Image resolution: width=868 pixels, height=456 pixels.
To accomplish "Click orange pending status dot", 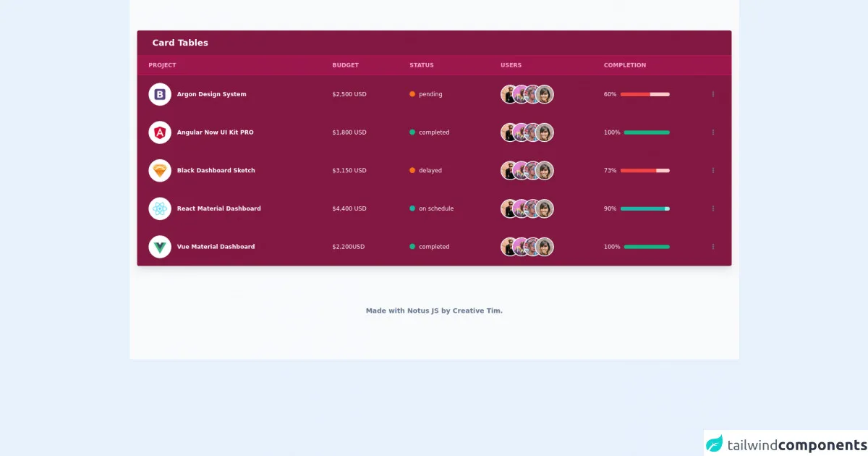I will pyautogui.click(x=412, y=94).
